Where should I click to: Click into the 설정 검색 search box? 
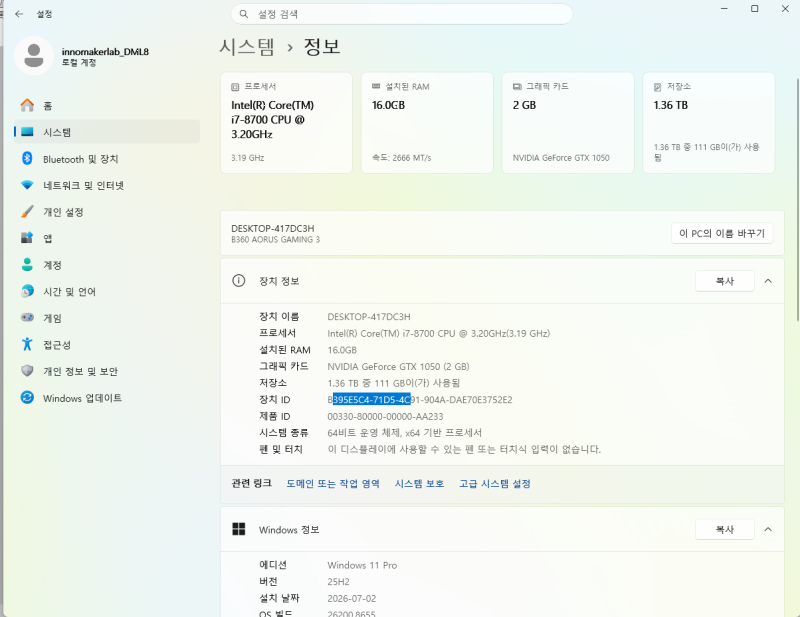click(402, 14)
